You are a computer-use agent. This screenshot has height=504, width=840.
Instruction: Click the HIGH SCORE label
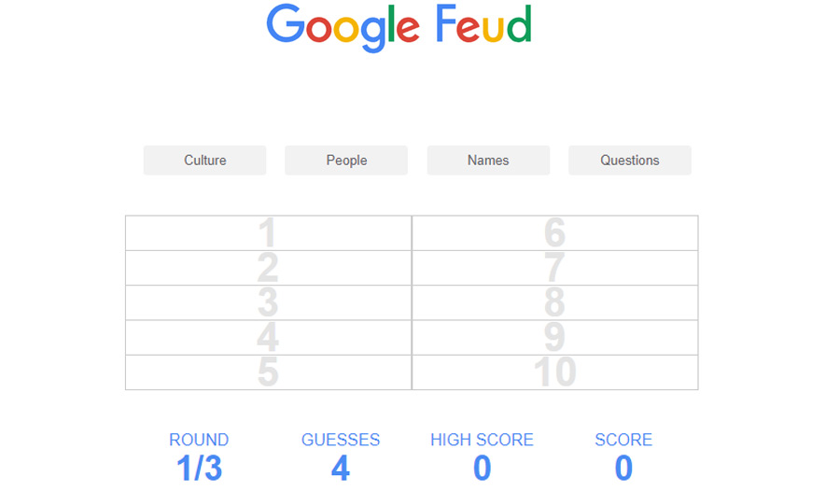[482, 440]
